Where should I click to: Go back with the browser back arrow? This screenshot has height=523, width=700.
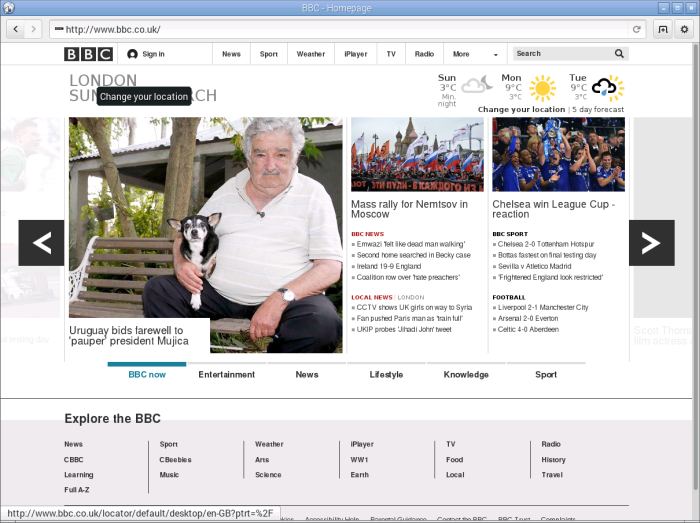[16, 29]
